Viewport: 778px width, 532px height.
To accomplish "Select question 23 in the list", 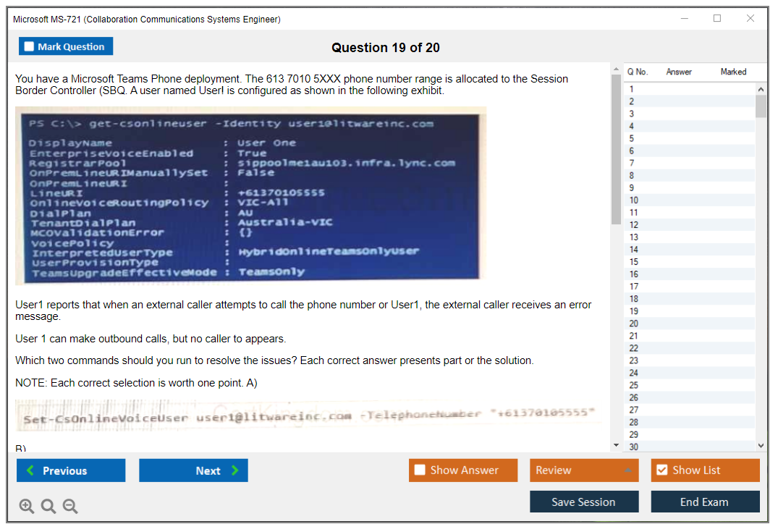I will point(690,360).
